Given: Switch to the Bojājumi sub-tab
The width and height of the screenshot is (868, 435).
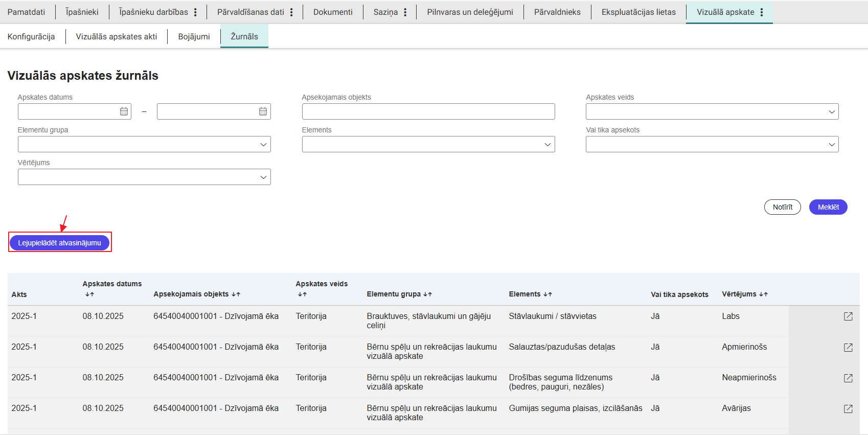Looking at the screenshot, I should (194, 37).
